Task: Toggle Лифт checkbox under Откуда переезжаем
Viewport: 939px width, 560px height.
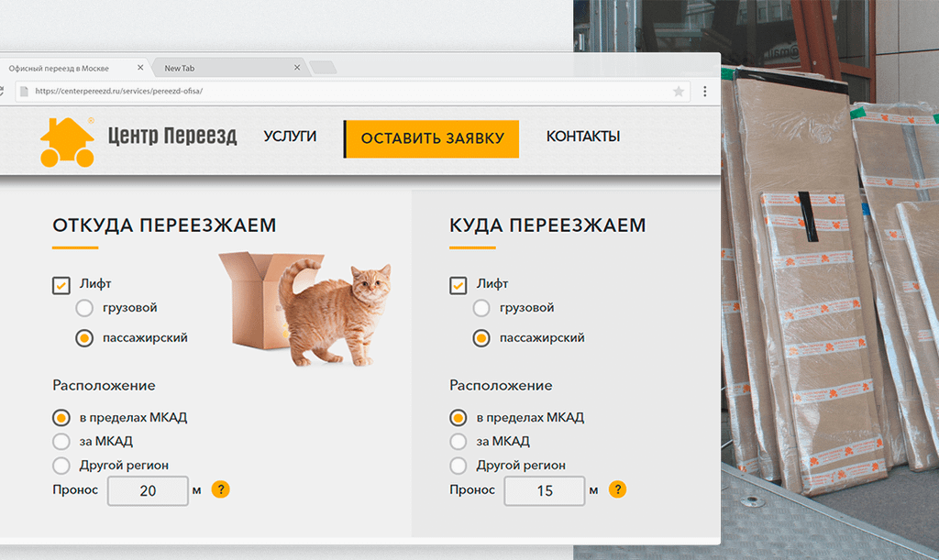Action: click(x=61, y=285)
